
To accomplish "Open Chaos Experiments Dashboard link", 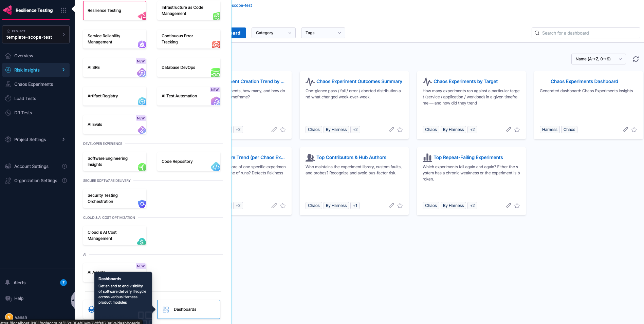I will coord(584,81).
